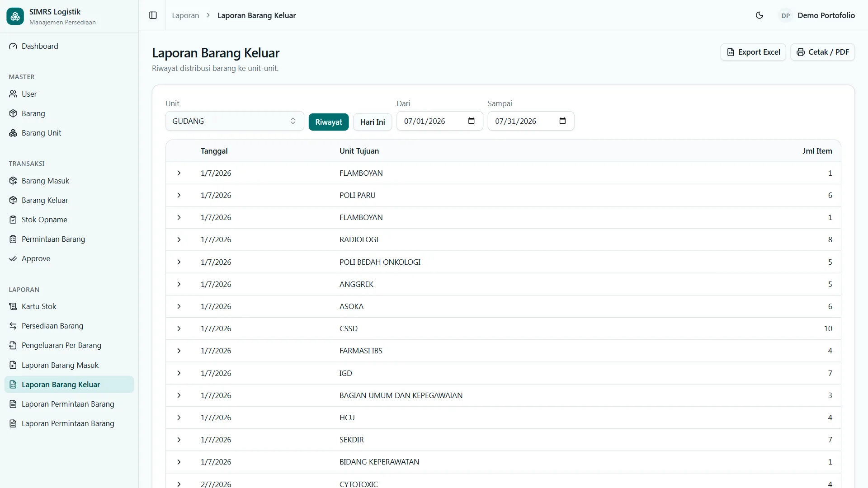Click the Jml Item column header
This screenshot has height=488, width=868.
coord(817,151)
